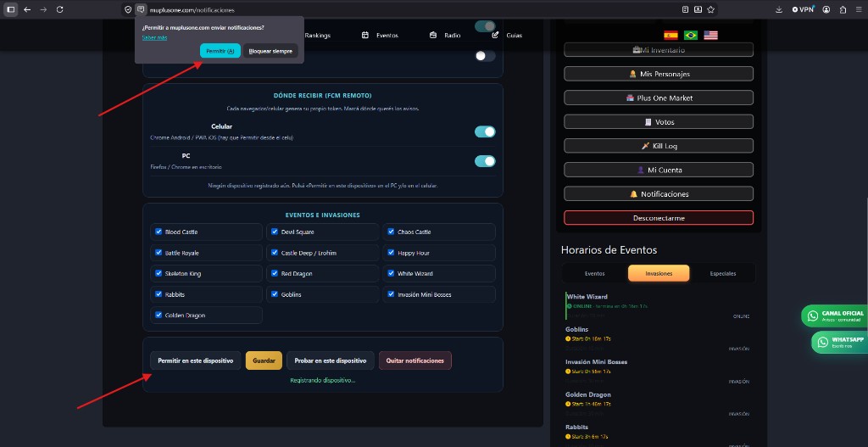Viewport: 868px width, 447px height.
Task: Switch language with the United States flag
Action: coord(711,36)
